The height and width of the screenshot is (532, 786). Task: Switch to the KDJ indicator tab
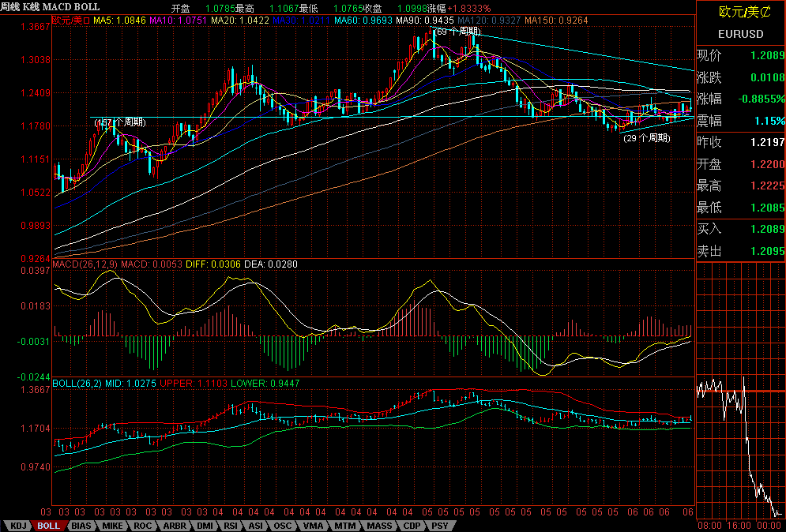18,526
